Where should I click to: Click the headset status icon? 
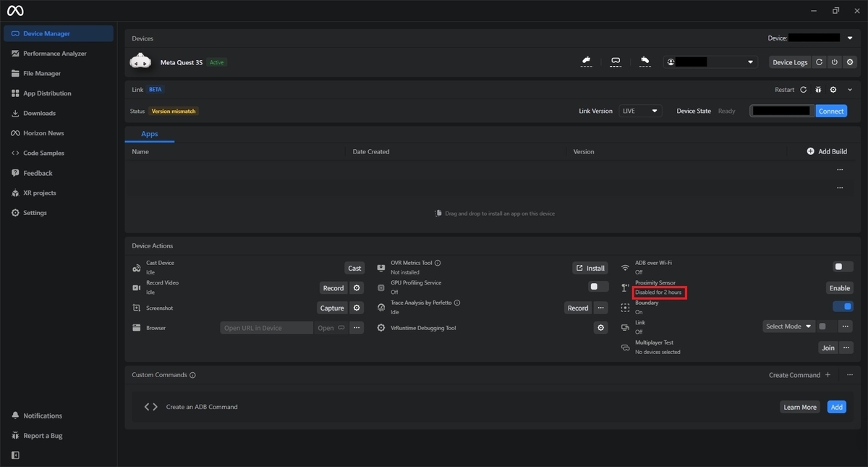pos(616,62)
